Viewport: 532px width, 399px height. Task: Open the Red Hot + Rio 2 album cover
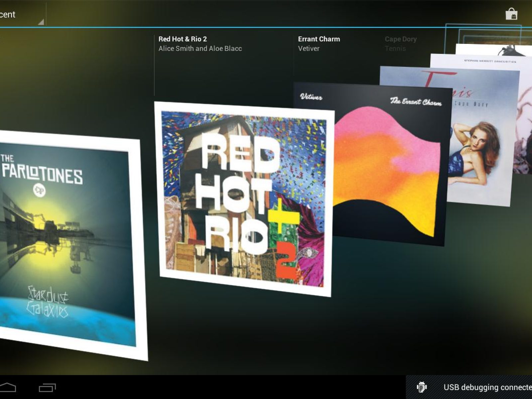[244, 199]
